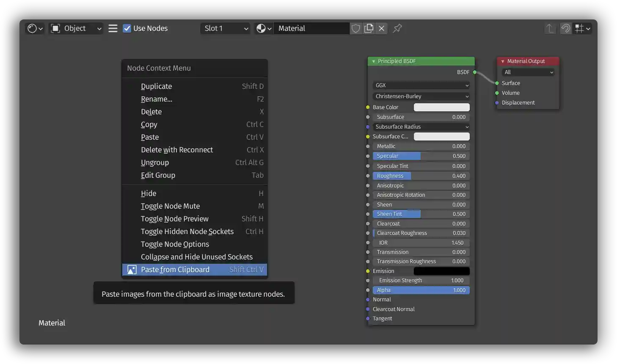Toggle the auto-offset hook icon
Viewport: 617px width, 364px height.
click(566, 28)
